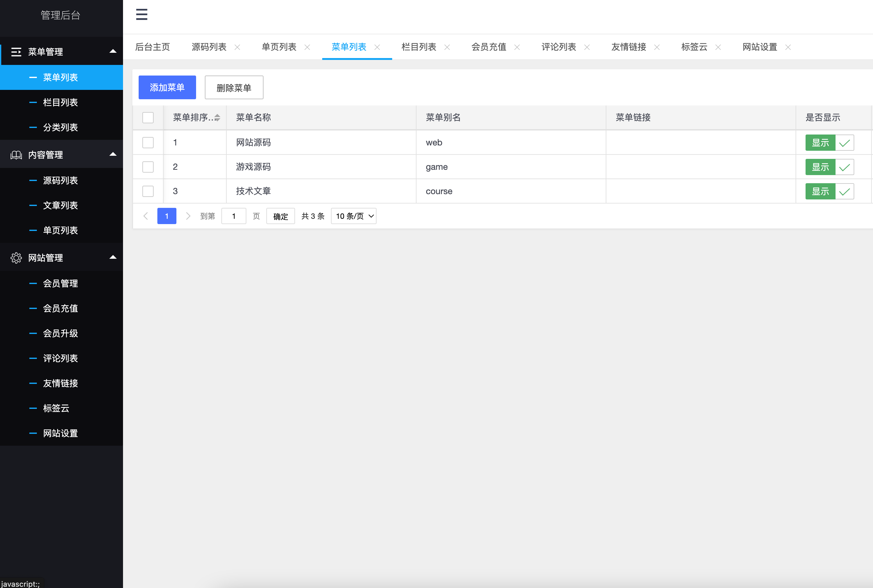The width and height of the screenshot is (873, 588).
Task: Close the 会员充值 tab with its X
Action: (517, 47)
